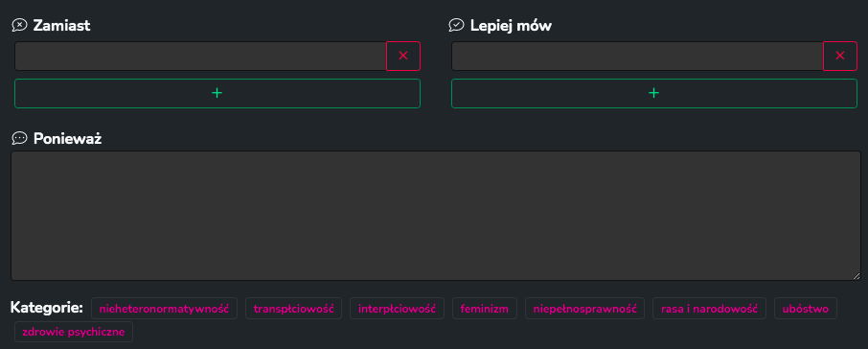Toggle the nieheteronormatywność category tag
Screen dimensions: 868x349
pyautogui.click(x=165, y=309)
